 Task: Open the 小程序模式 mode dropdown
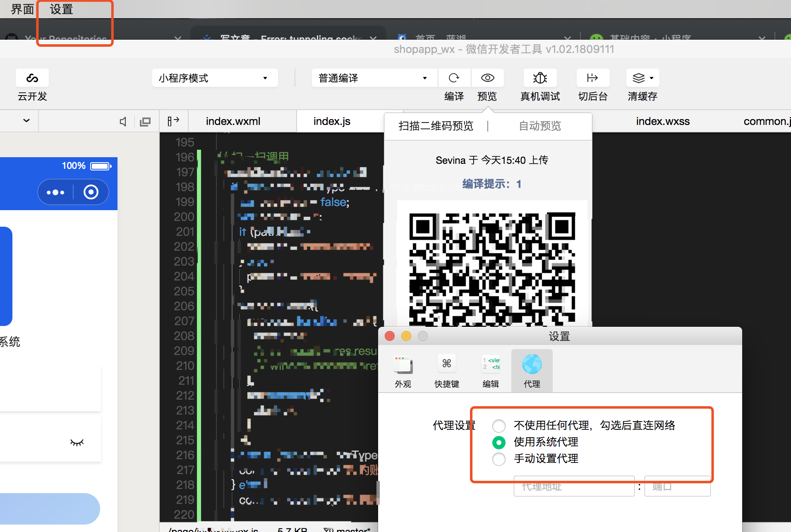(215, 78)
